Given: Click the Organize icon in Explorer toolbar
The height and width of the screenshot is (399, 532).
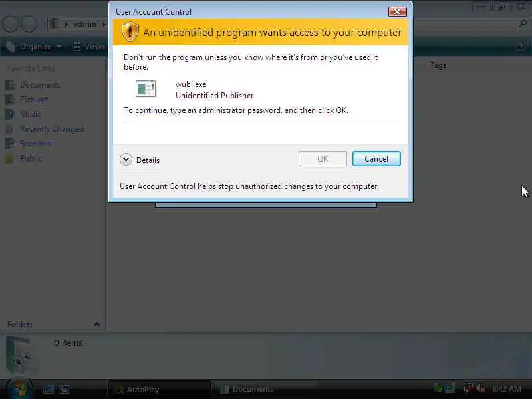Looking at the screenshot, I should click(x=11, y=47).
